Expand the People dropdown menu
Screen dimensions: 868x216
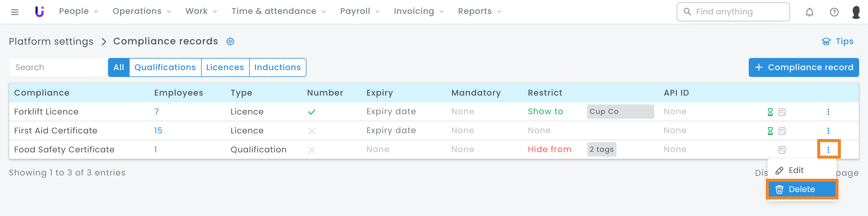tap(78, 12)
